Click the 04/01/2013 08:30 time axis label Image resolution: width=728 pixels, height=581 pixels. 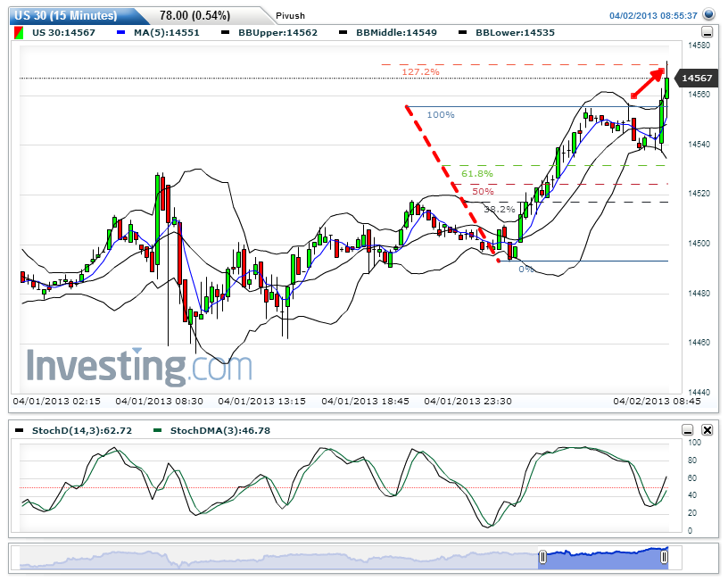click(159, 401)
